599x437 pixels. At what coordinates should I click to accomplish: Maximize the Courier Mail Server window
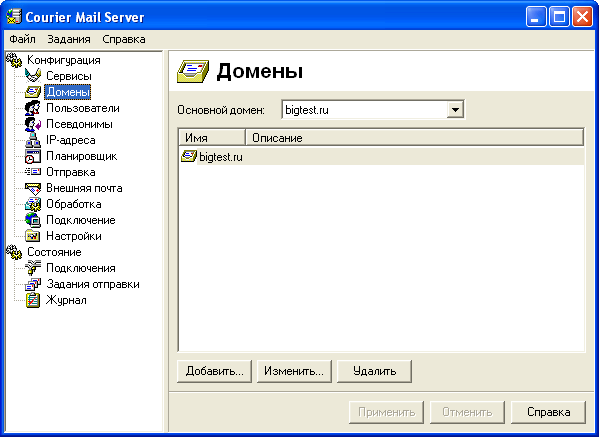[559, 17]
